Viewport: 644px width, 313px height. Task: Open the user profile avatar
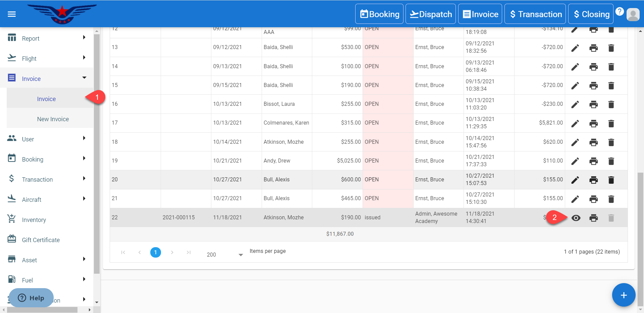click(x=633, y=14)
